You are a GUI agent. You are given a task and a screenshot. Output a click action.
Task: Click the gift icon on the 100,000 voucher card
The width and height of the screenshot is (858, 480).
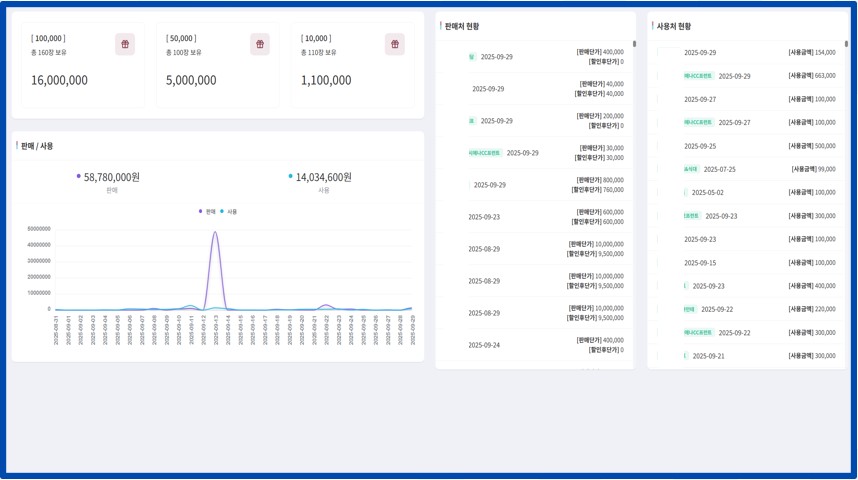tap(125, 44)
